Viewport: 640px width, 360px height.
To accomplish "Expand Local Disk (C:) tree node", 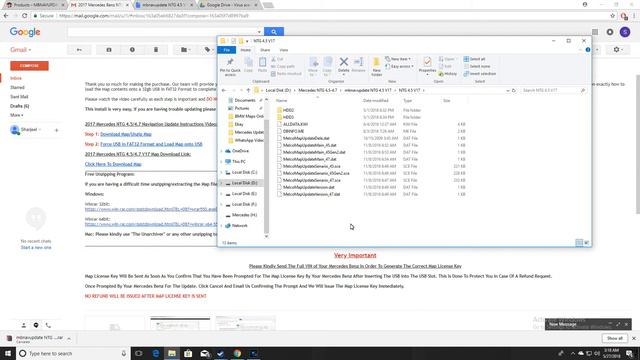I will point(222,172).
